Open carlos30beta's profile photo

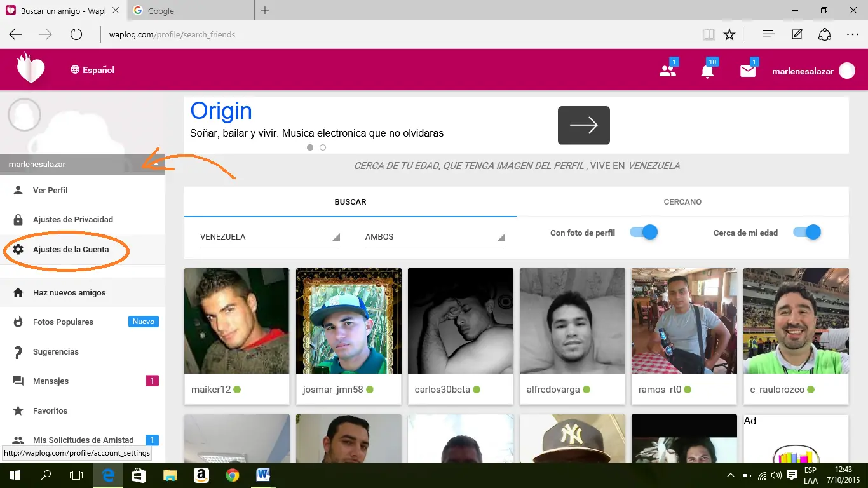[461, 321]
